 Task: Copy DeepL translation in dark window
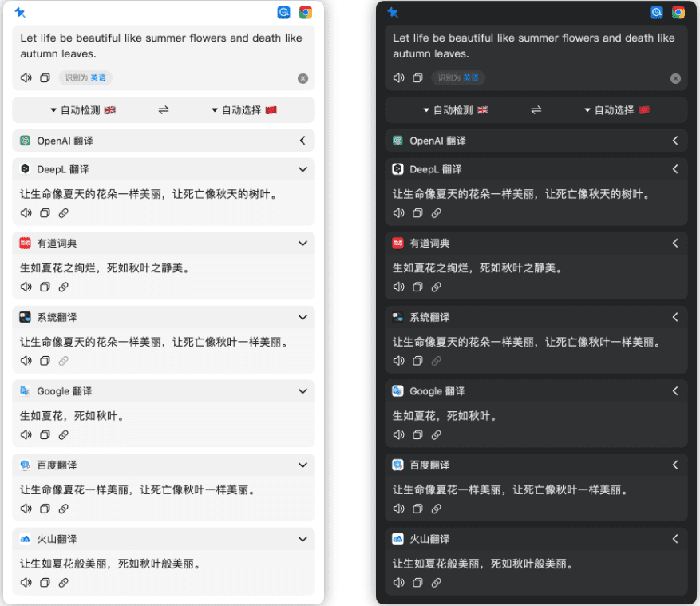coord(418,213)
